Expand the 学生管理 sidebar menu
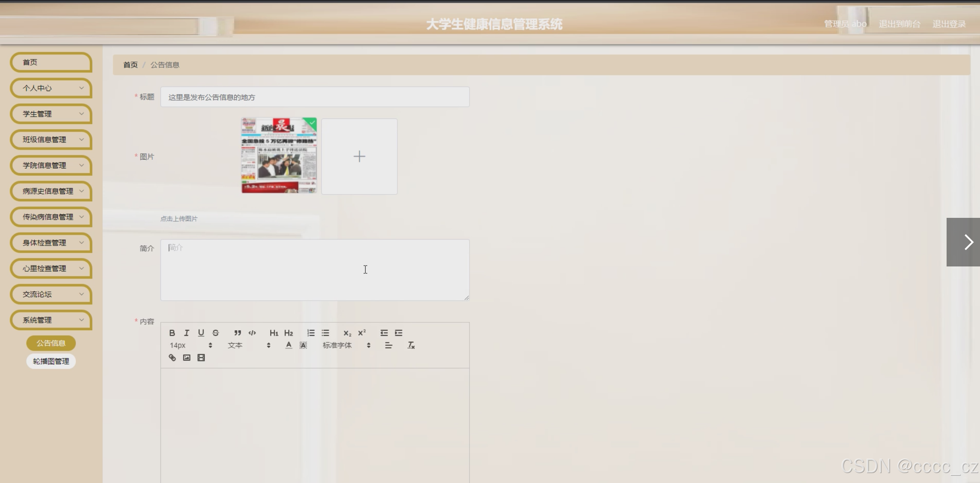980x483 pixels. tap(51, 114)
